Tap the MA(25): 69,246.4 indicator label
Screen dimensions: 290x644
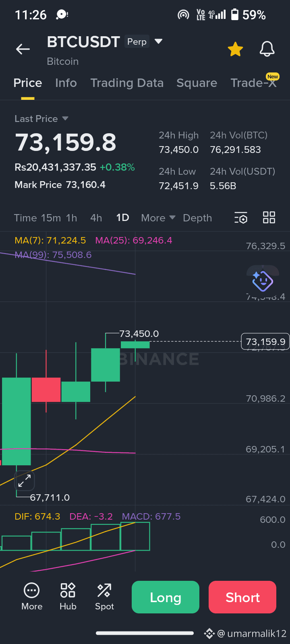point(134,240)
